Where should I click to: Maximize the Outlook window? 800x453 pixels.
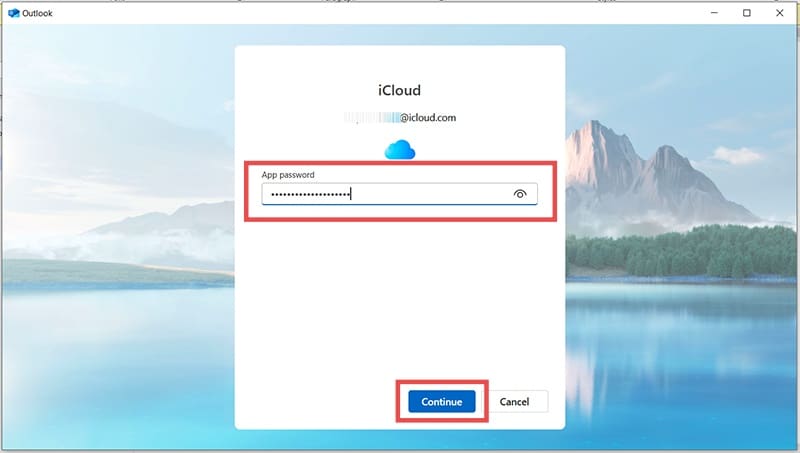[747, 13]
